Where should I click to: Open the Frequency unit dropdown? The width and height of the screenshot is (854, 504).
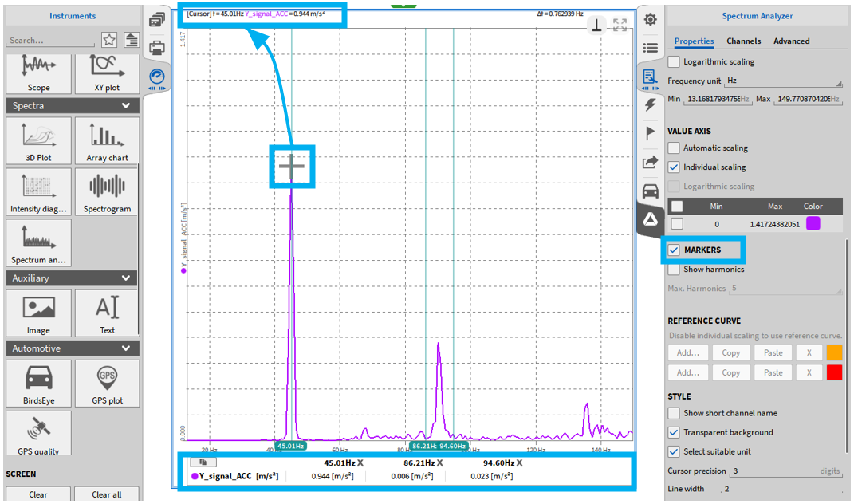pos(783,81)
